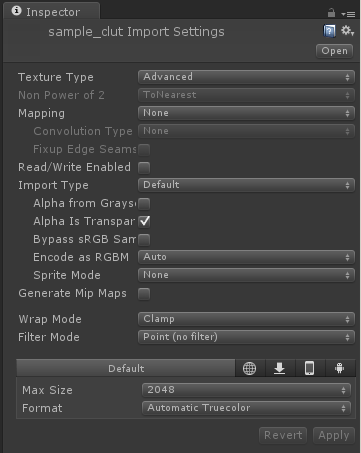Open the import settings gear menu
The height and width of the screenshot is (453, 361).
point(347,31)
